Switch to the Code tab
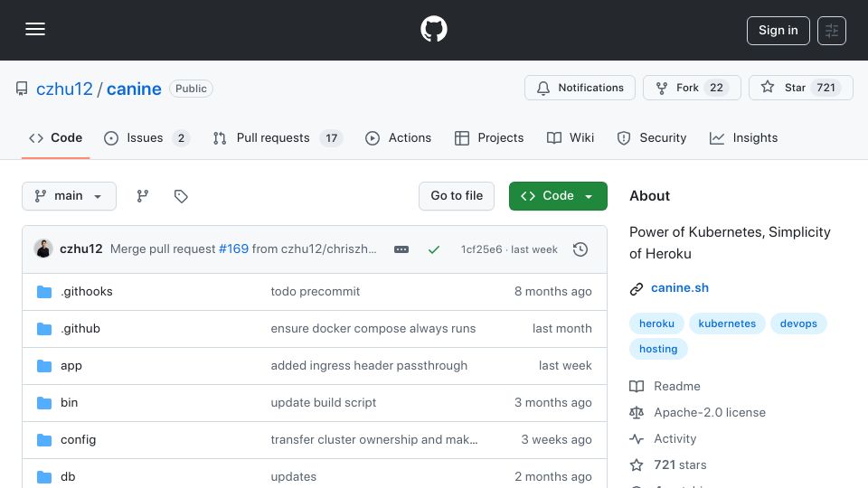The width and height of the screenshot is (868, 488). pos(55,137)
